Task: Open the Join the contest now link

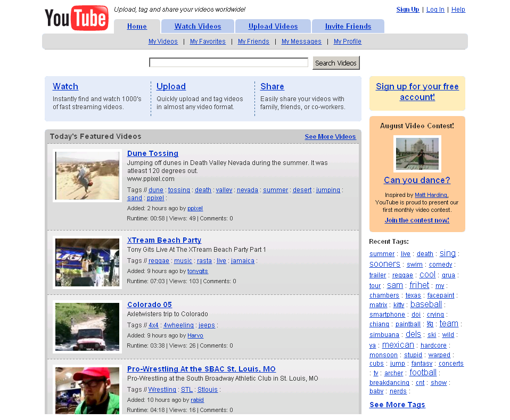Action: click(417, 220)
